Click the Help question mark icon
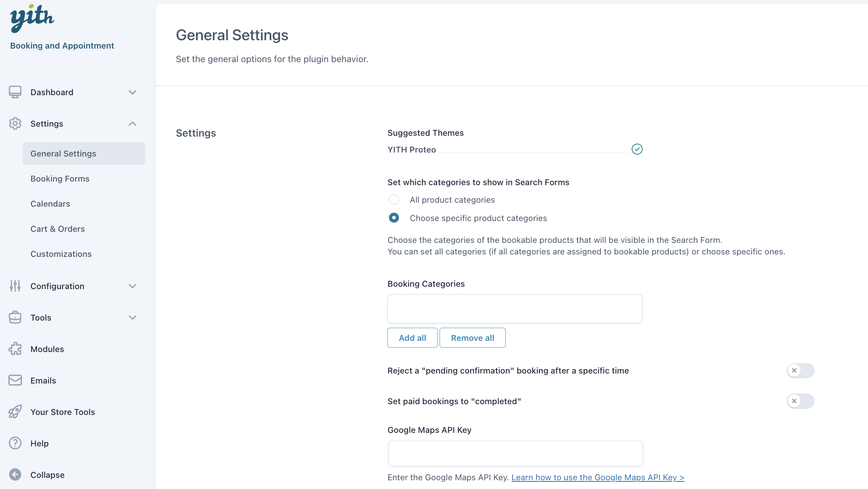 tap(15, 443)
